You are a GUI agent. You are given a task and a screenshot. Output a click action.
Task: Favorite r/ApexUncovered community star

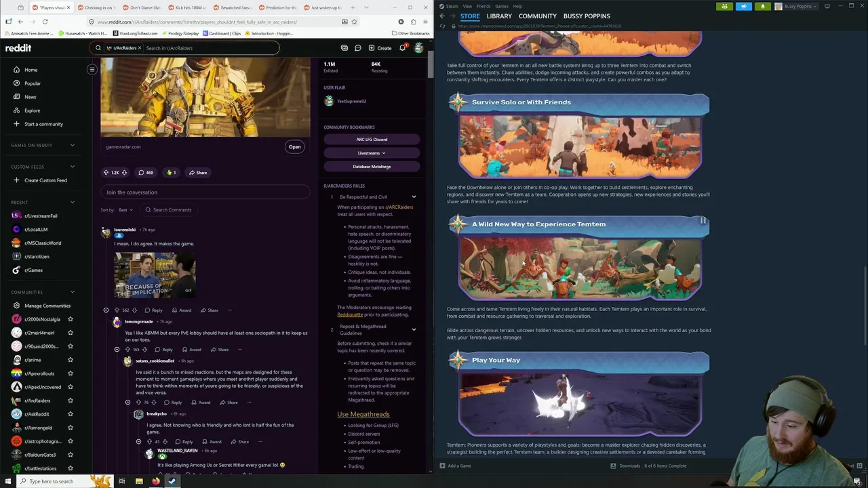(71, 387)
